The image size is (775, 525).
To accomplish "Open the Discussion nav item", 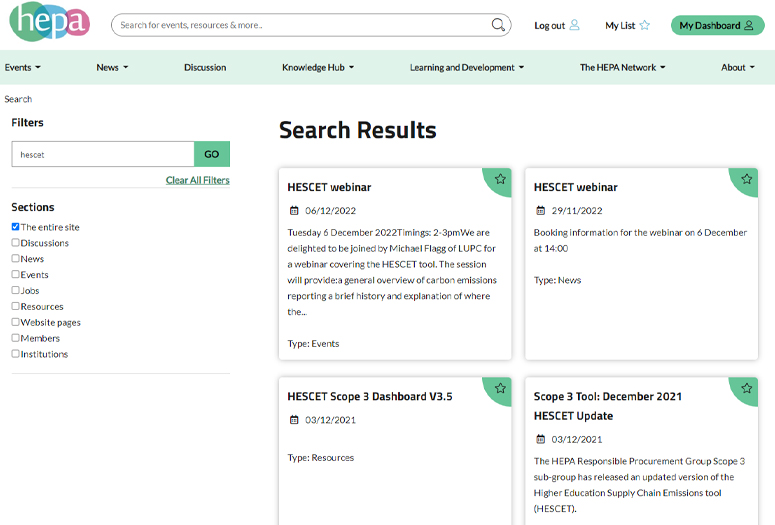I will click(x=205, y=67).
